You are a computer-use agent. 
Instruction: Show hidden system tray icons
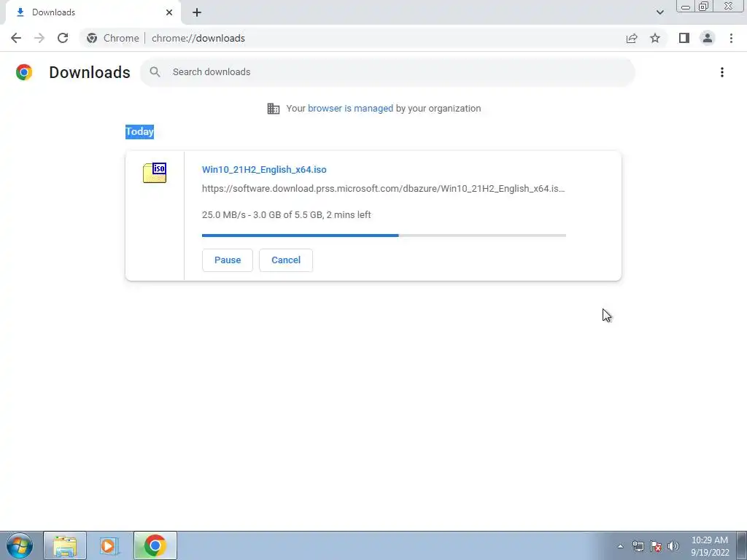coord(620,546)
